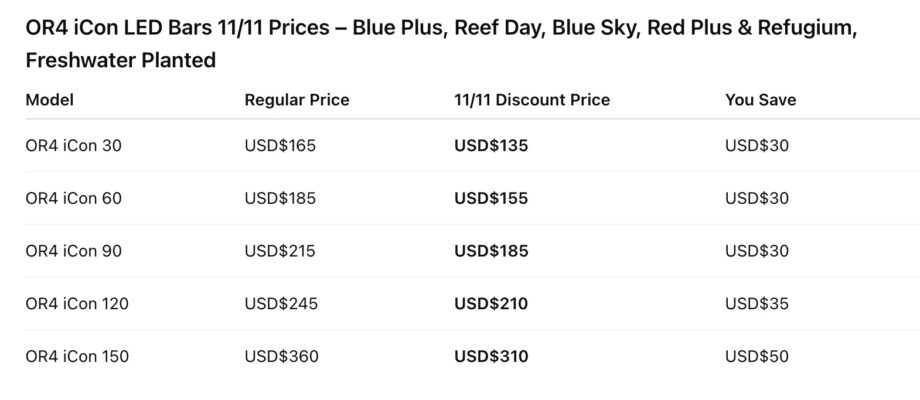Click the bold USD$310 discount price
920x400 pixels.
(x=491, y=356)
